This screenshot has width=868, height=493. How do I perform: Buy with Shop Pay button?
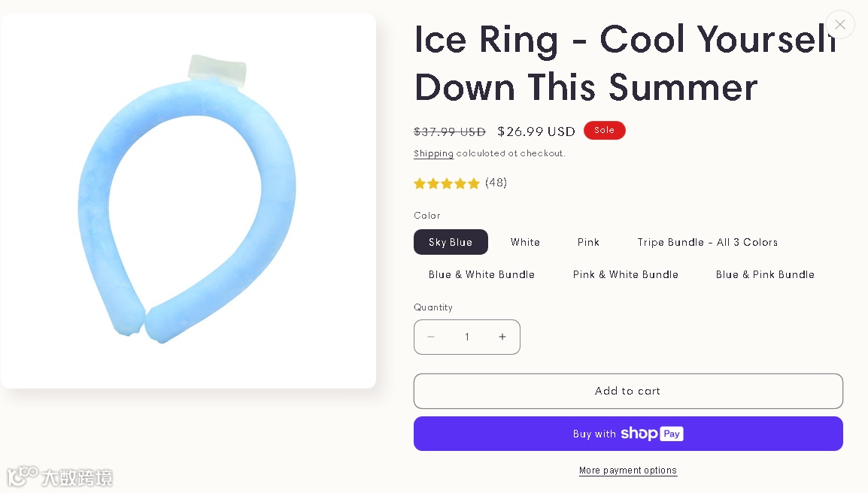628,434
